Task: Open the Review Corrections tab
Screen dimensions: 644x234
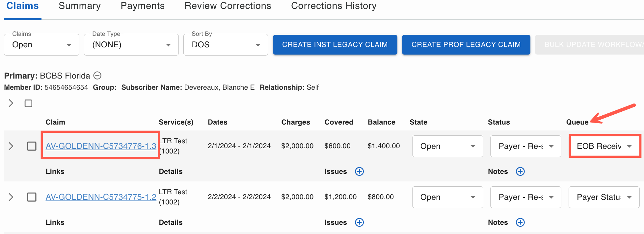Action: click(x=228, y=6)
